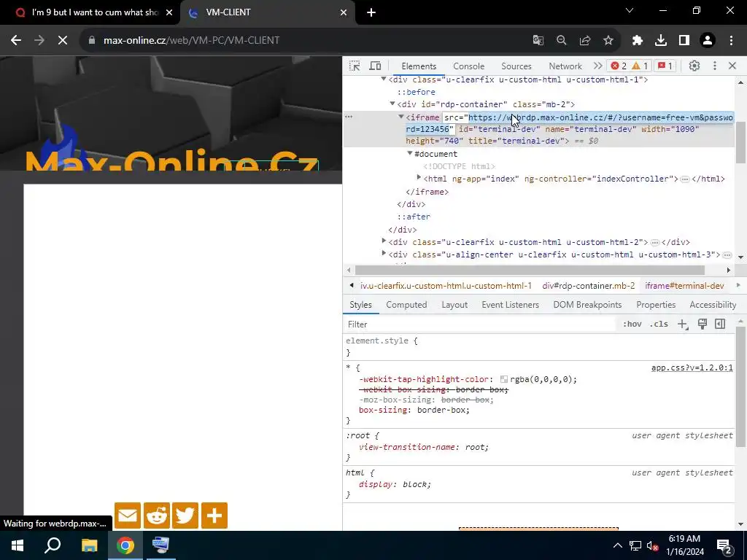The image size is (747, 560).
Task: Click the address bar URL
Action: click(192, 41)
